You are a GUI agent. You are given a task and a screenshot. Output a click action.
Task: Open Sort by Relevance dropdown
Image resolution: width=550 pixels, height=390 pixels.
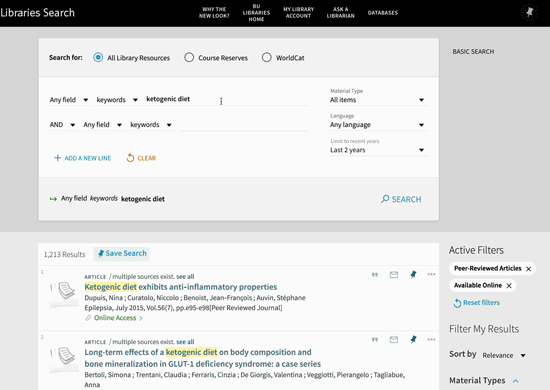coord(504,355)
